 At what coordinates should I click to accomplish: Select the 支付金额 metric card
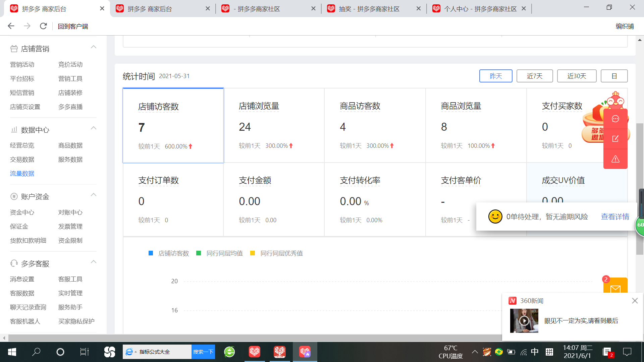tap(274, 200)
